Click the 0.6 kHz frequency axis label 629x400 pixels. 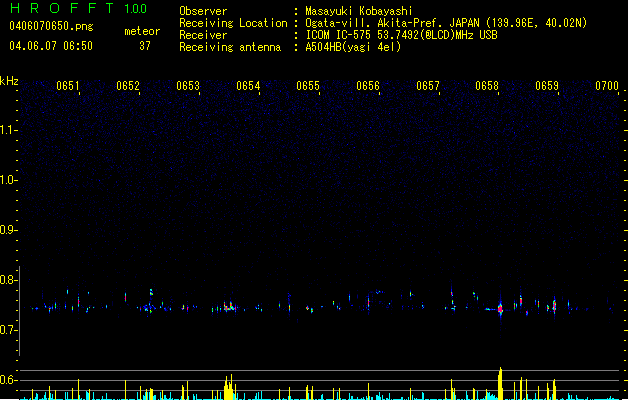click(8, 380)
